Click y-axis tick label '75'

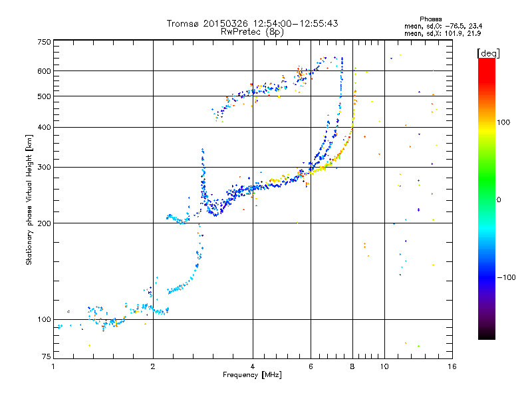47,356
